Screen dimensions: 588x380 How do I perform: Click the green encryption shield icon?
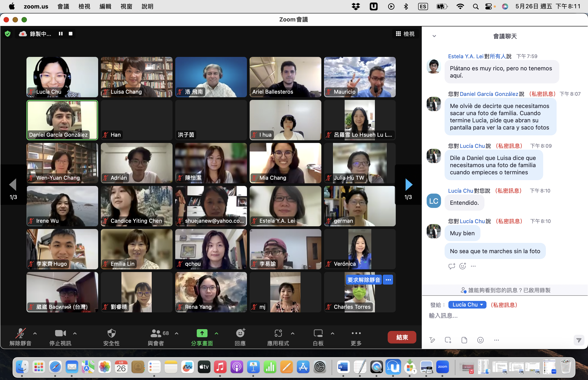point(8,34)
